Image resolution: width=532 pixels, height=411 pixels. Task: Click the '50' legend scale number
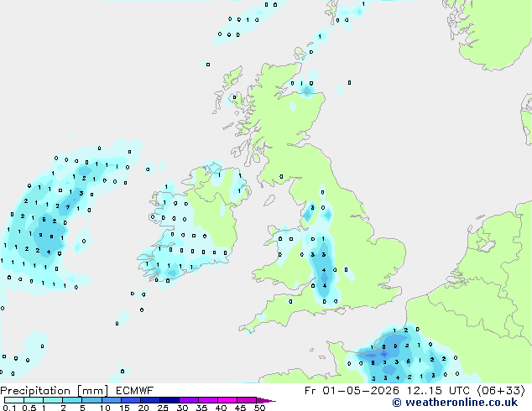259,408
